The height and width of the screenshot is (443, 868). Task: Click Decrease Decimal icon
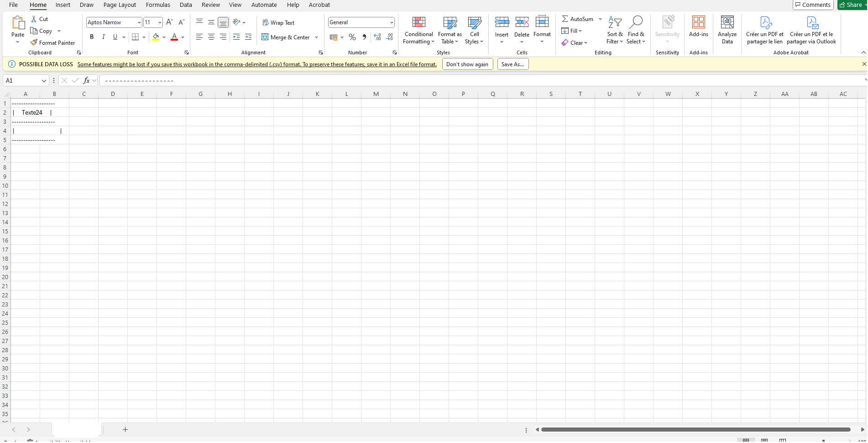pos(389,37)
